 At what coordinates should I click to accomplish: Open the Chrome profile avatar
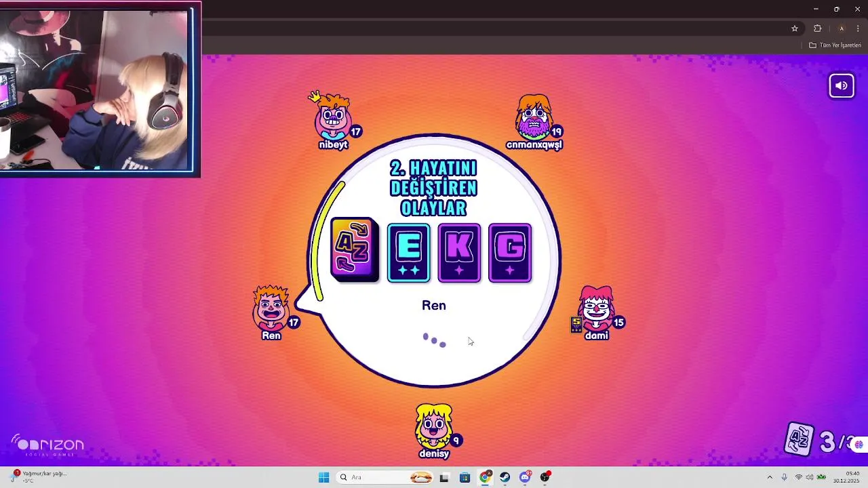[842, 28]
